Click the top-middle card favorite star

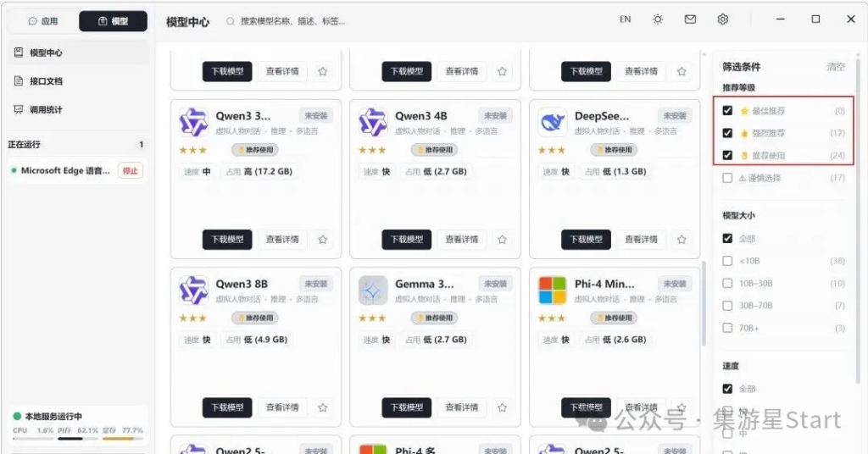502,71
